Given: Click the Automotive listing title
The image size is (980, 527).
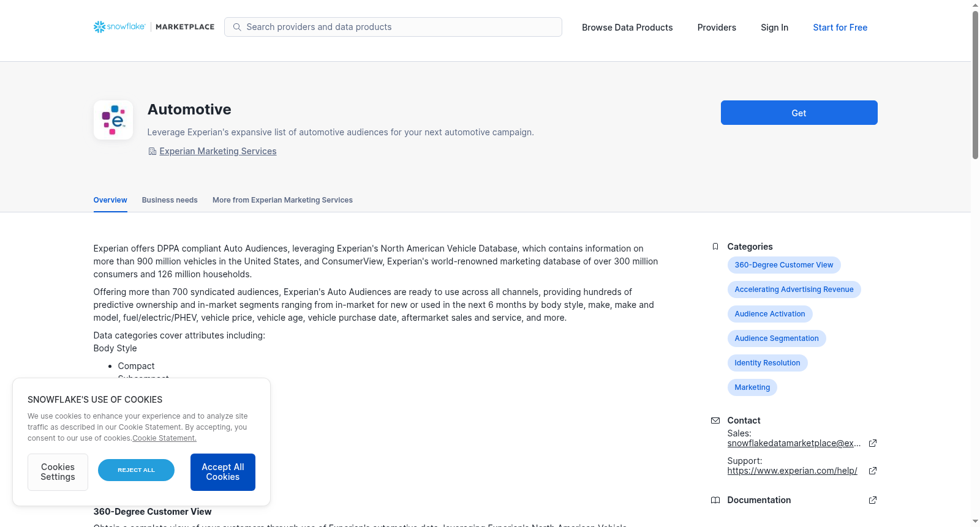Looking at the screenshot, I should 189,110.
